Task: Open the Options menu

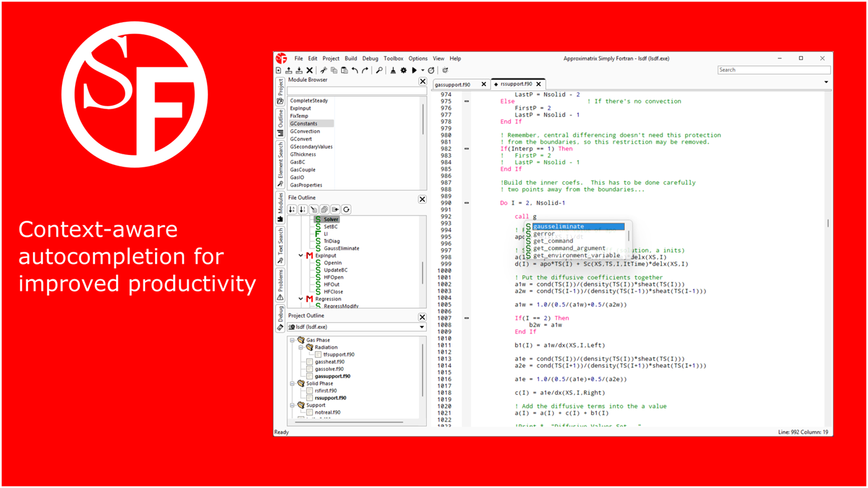Action: [418, 58]
